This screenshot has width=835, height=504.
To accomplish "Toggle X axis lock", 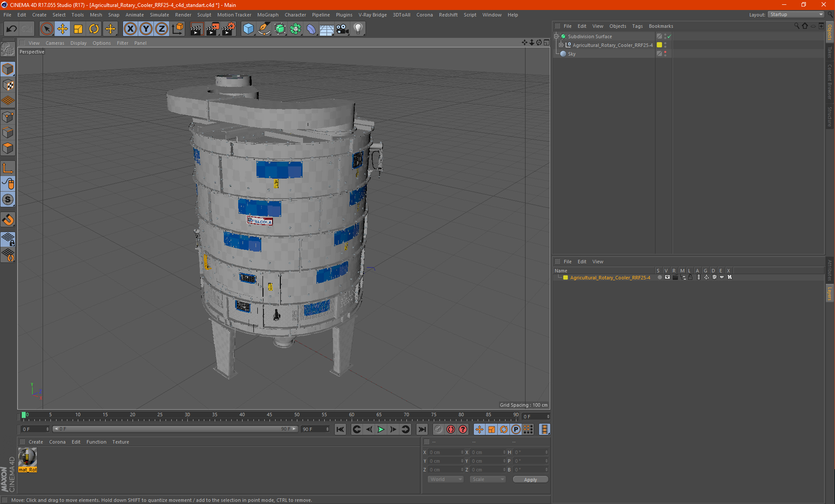I will click(130, 29).
